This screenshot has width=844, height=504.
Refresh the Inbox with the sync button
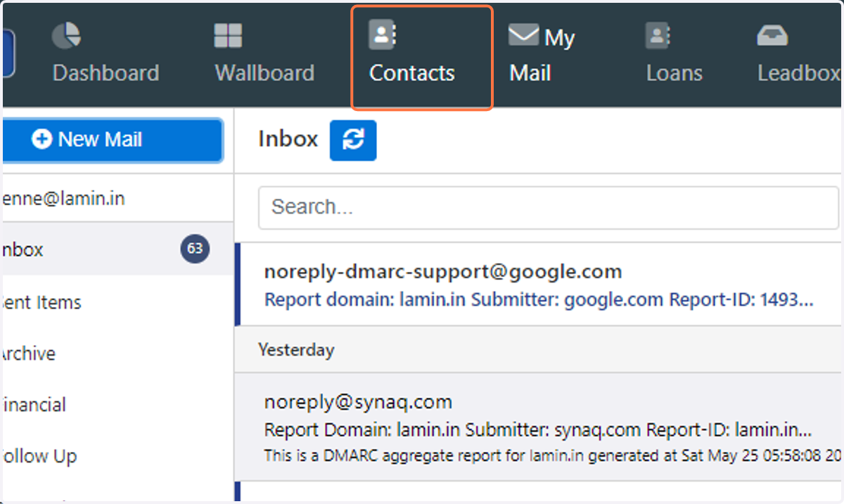click(353, 140)
